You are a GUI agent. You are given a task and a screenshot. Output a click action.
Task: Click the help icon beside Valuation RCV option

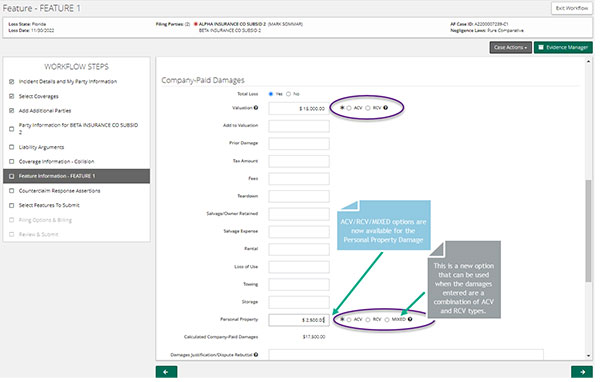click(x=386, y=108)
